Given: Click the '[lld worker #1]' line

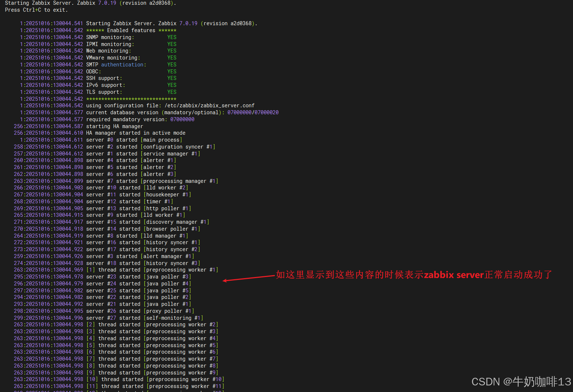Looking at the screenshot, I should (x=100, y=215).
